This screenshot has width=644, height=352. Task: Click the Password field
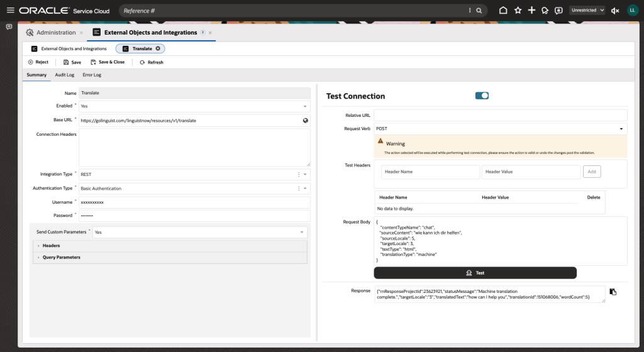pyautogui.click(x=194, y=216)
